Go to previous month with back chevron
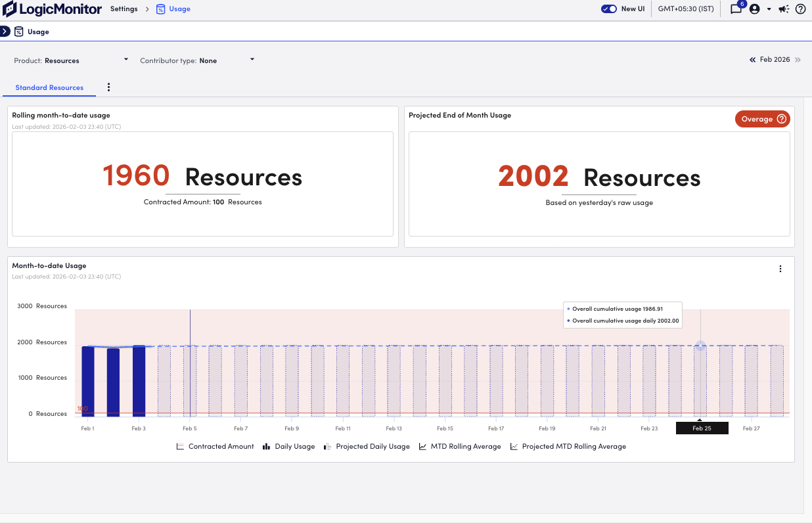This screenshot has height=523, width=812. coord(752,60)
